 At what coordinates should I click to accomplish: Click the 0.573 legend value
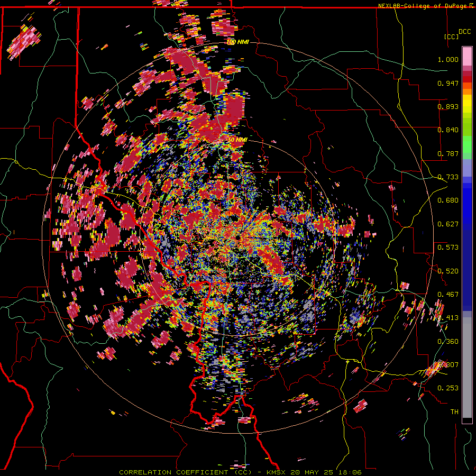448,248
